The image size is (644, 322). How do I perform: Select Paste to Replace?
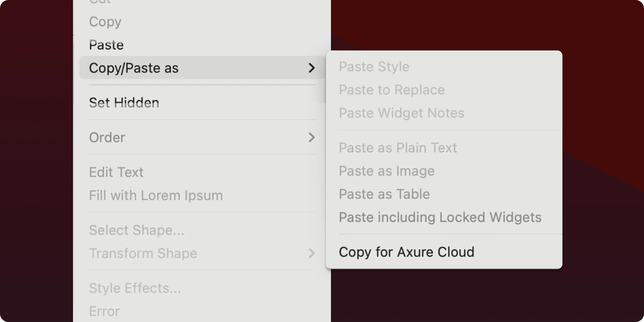tap(392, 90)
